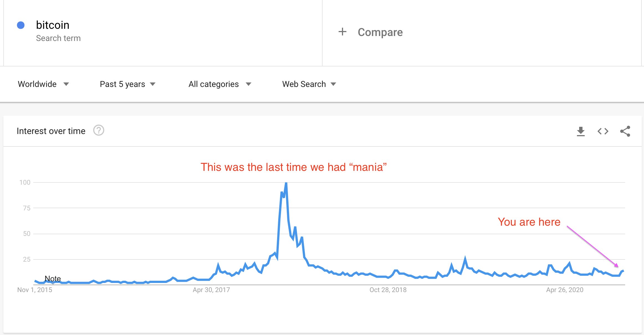644x335 pixels.
Task: Click the red "mania" annotation text
Action: 293,167
